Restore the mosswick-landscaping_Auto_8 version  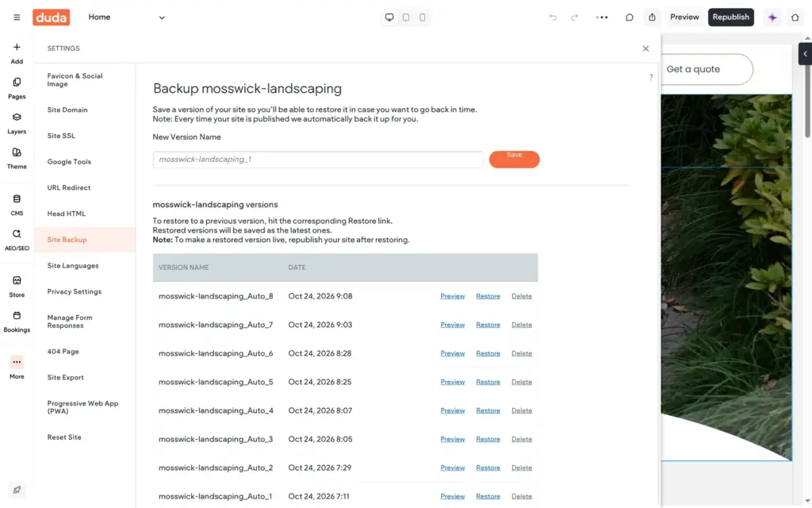point(488,296)
